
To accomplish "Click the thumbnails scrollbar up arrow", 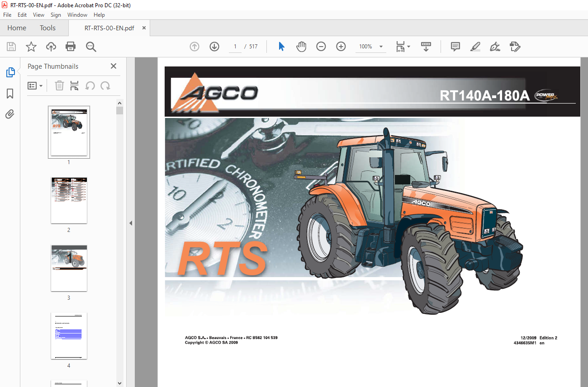I will (x=119, y=103).
